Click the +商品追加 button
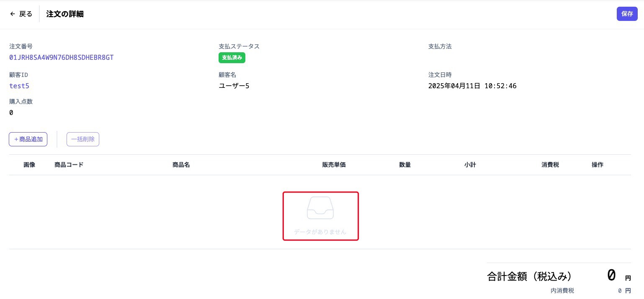644x299 pixels. tap(28, 139)
